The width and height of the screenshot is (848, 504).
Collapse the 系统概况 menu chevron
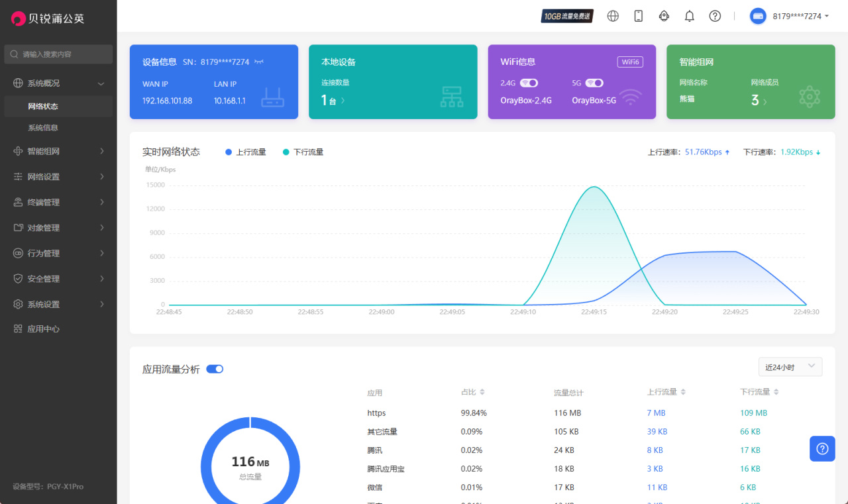coord(101,83)
